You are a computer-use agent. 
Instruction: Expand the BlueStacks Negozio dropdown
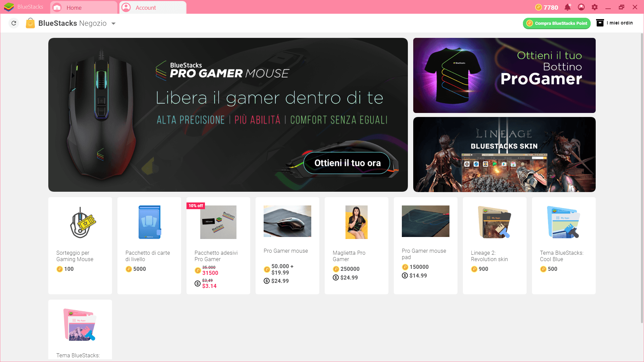pos(114,23)
